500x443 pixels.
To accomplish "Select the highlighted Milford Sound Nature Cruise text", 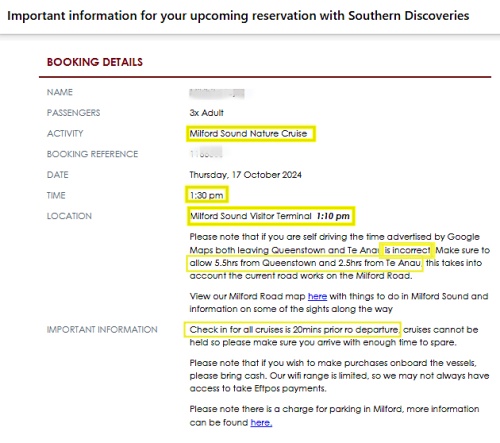I will [248, 134].
